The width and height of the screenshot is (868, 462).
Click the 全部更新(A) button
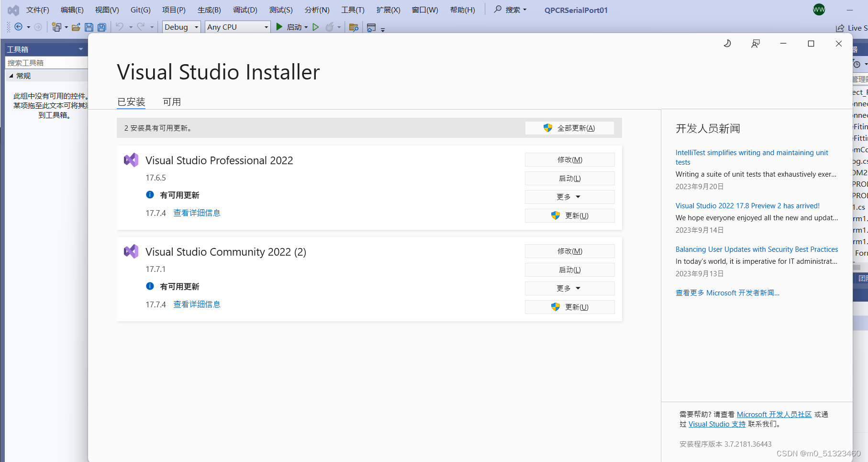[569, 128]
